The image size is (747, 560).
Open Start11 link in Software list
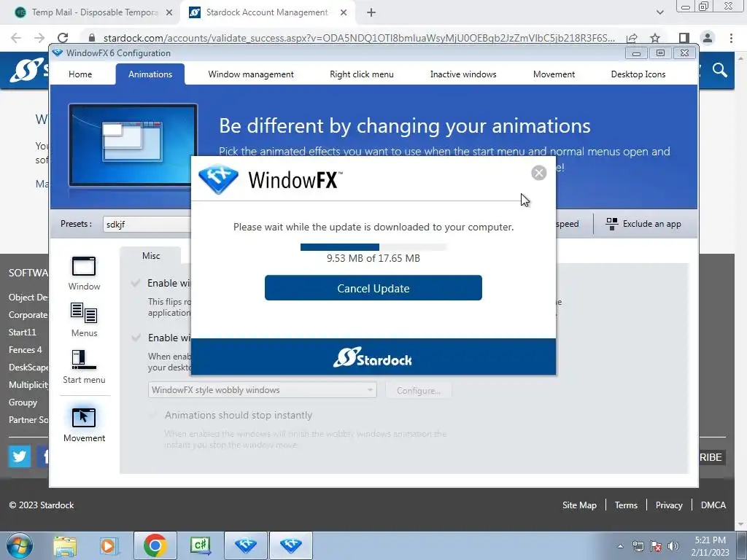click(23, 332)
